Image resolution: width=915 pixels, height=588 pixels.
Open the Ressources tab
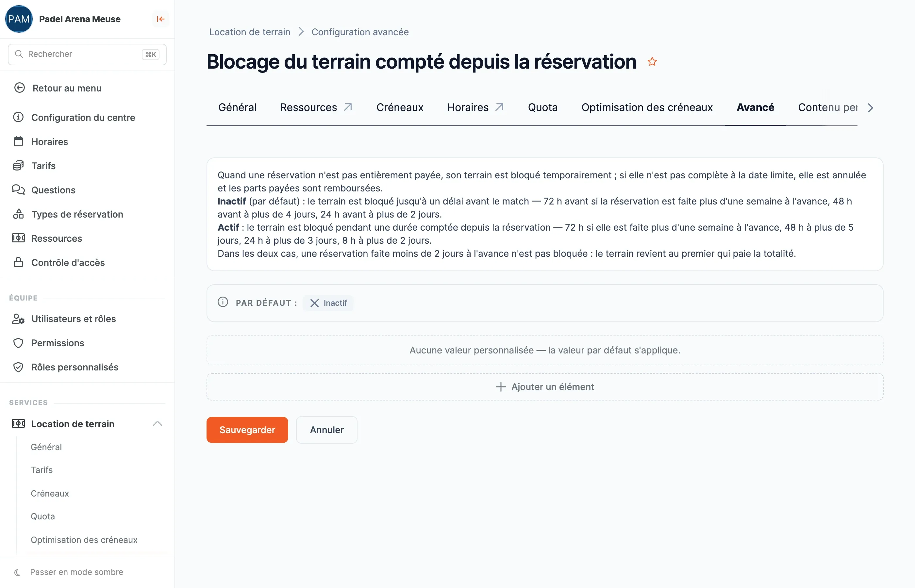[x=308, y=107]
